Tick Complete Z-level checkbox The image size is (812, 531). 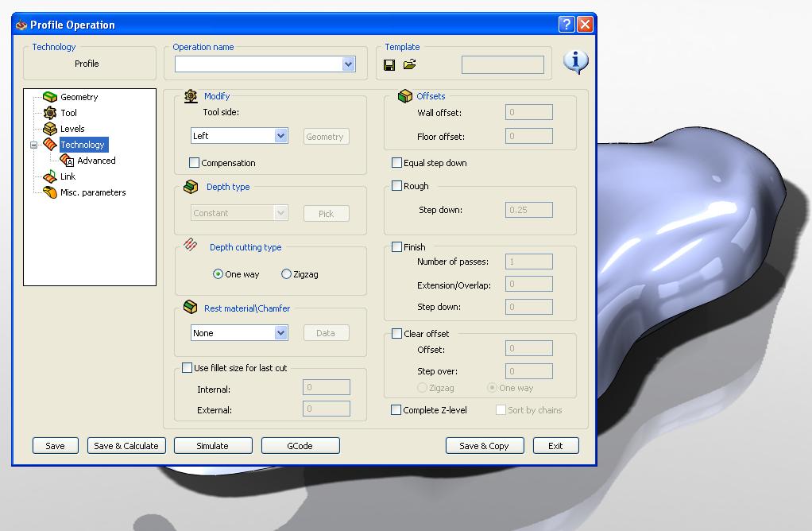[396, 410]
